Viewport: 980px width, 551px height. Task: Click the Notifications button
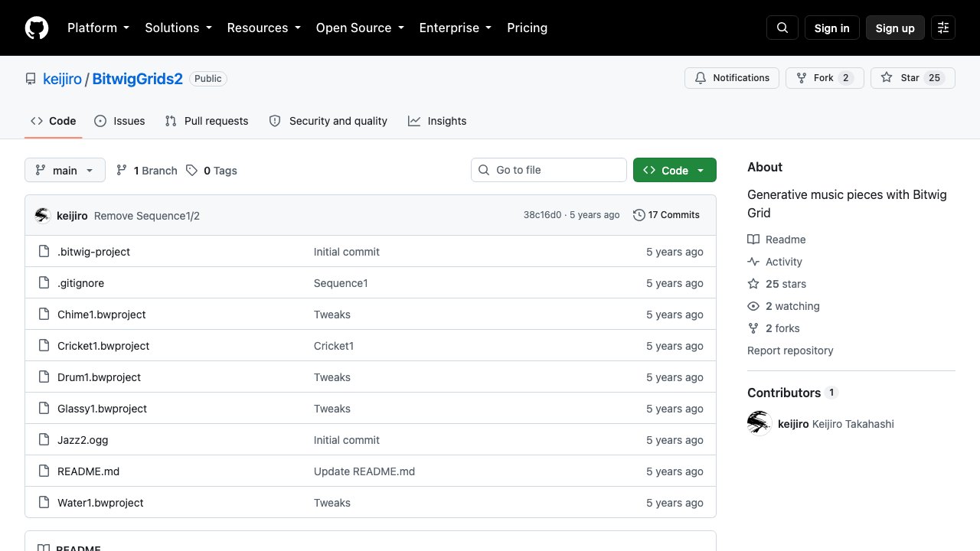pos(732,78)
